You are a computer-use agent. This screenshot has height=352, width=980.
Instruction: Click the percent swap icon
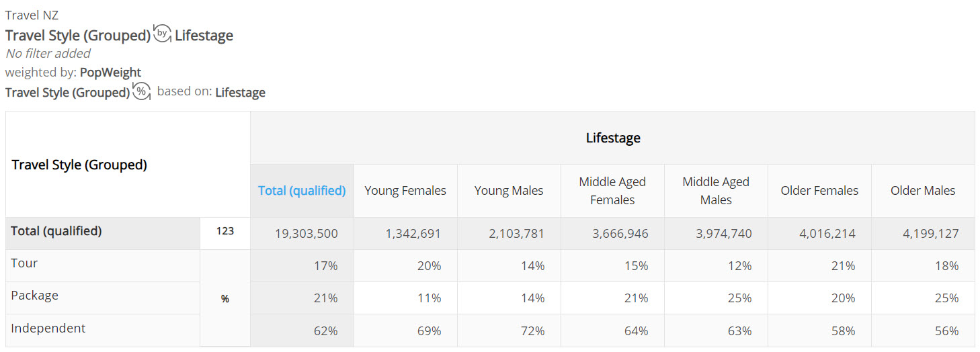point(141,91)
